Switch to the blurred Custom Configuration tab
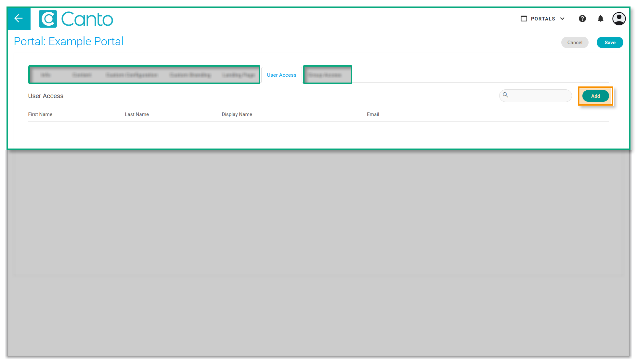637x364 pixels. click(132, 75)
